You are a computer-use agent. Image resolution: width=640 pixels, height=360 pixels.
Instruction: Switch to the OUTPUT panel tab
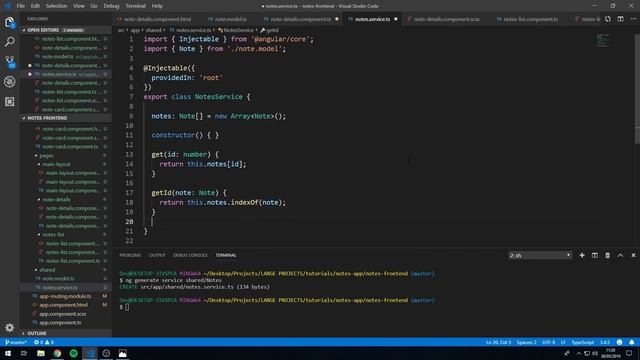pyautogui.click(x=157, y=255)
